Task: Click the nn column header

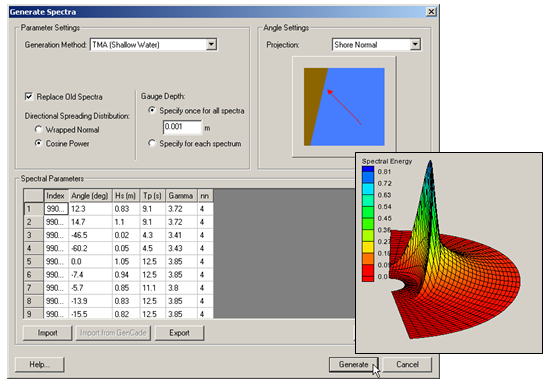Action: (x=205, y=196)
